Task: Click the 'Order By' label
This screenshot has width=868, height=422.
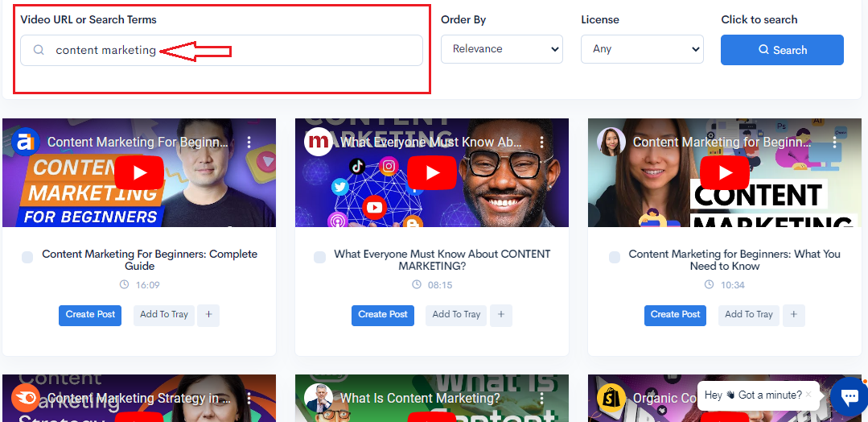Action: click(x=463, y=19)
